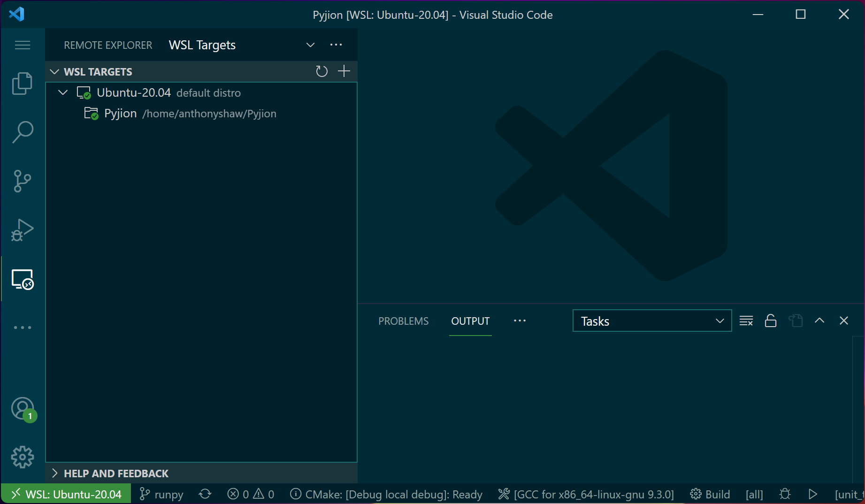
Task: Toggle auto-scroll lock in Output panel
Action: [770, 321]
